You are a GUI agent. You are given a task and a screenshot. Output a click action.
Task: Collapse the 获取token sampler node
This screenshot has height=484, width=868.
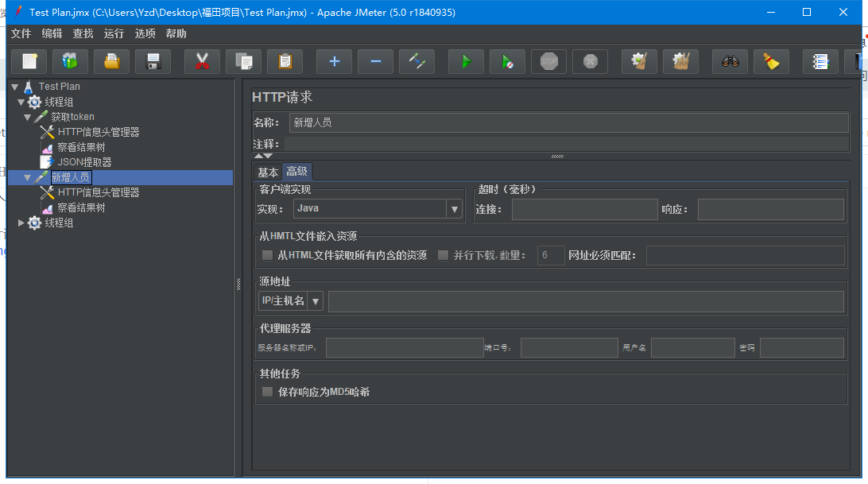[27, 118]
